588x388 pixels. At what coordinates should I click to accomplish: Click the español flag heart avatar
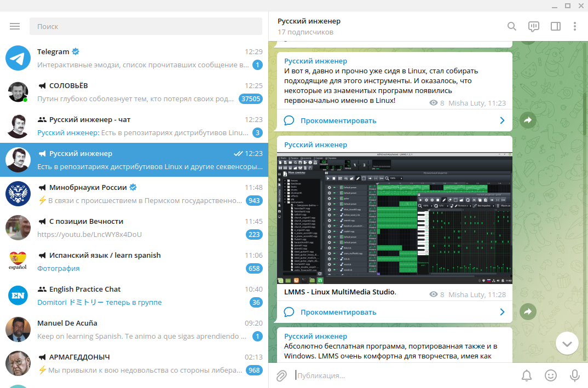pos(18,262)
